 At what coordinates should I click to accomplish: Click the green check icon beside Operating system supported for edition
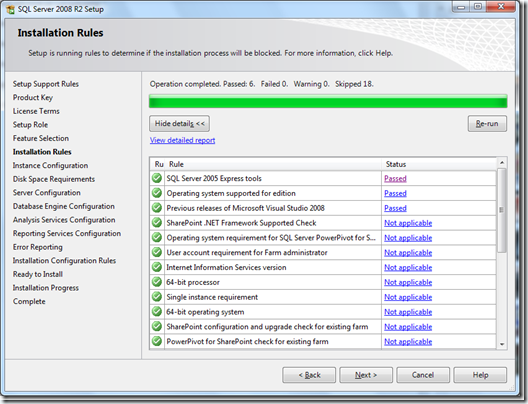[x=157, y=193]
